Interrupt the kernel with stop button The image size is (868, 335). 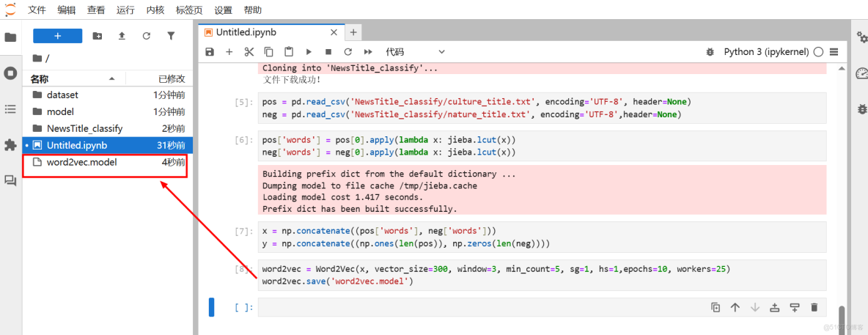click(x=328, y=51)
